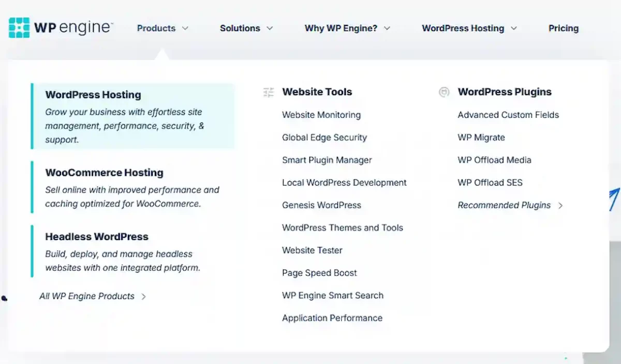Viewport: 621px width, 364px height.
Task: Expand the WordPress Hosting dropdown chevron
Action: tap(513, 28)
